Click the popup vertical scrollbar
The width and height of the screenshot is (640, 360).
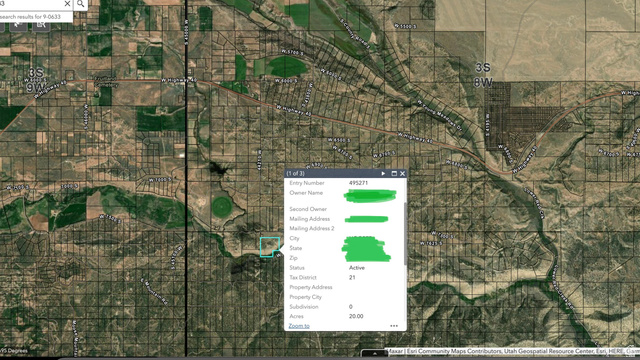pyautogui.click(x=405, y=233)
